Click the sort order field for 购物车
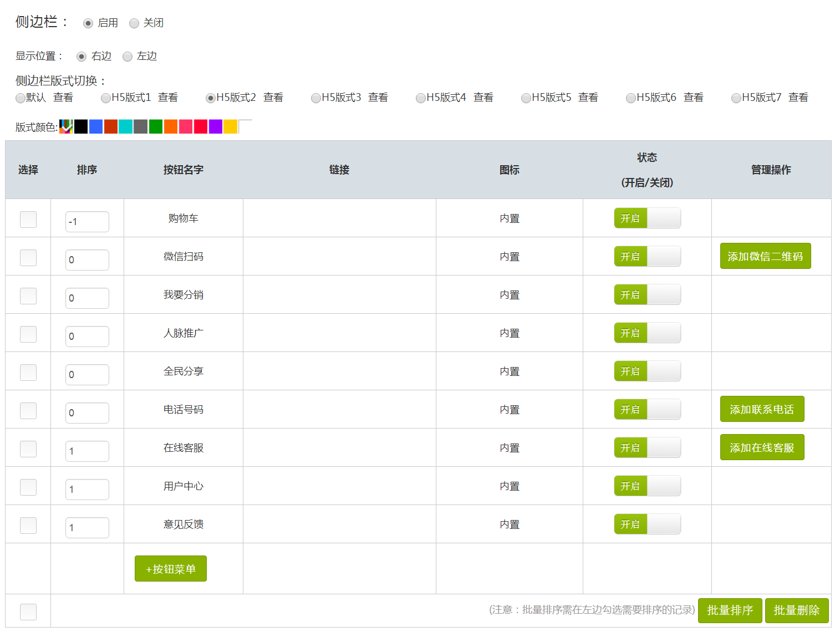The height and width of the screenshot is (632, 840). (87, 222)
